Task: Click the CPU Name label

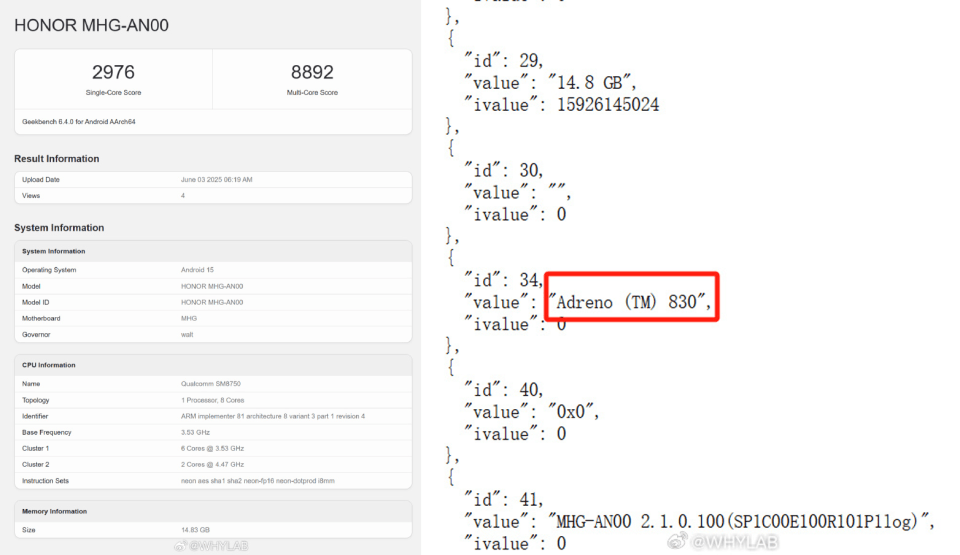Action: (31, 383)
